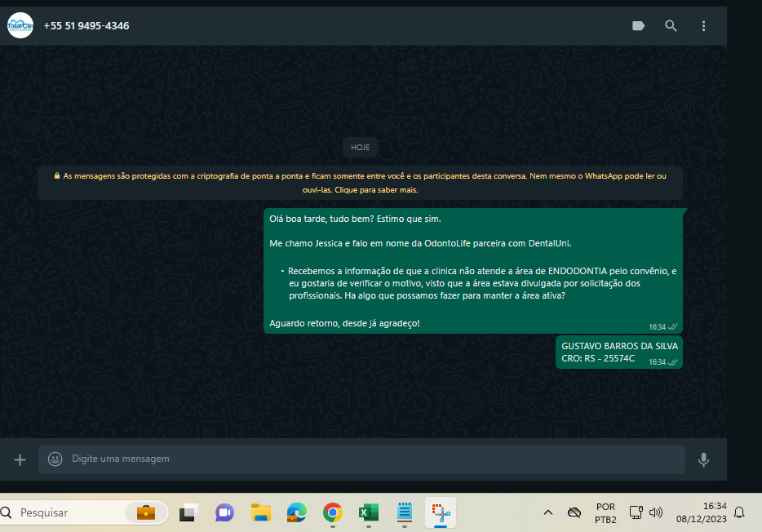Screen dimensions: 762x532
Task: Switch to Excel on the taskbar
Action: click(369, 512)
